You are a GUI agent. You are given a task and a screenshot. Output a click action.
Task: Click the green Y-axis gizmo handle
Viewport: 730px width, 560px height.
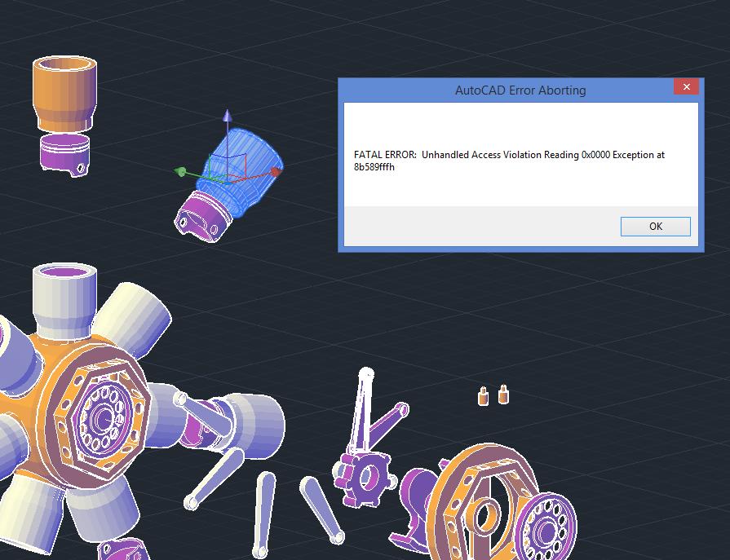[180, 172]
